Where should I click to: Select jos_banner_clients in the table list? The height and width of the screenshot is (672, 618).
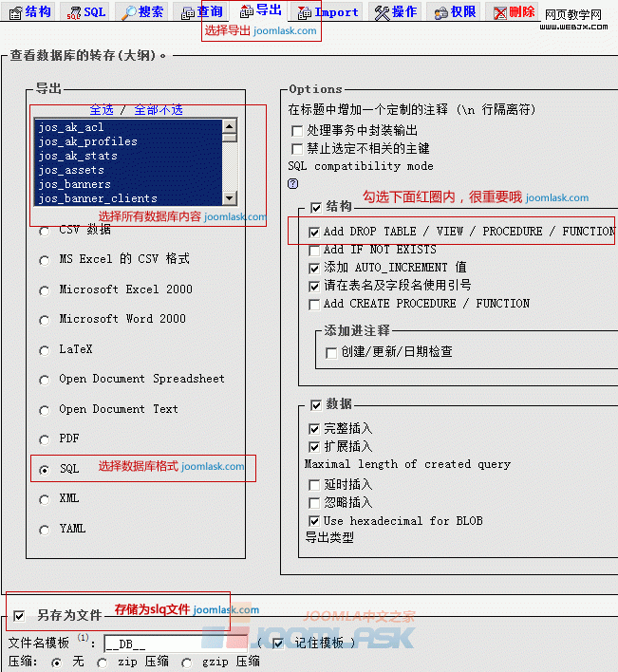[x=128, y=198]
